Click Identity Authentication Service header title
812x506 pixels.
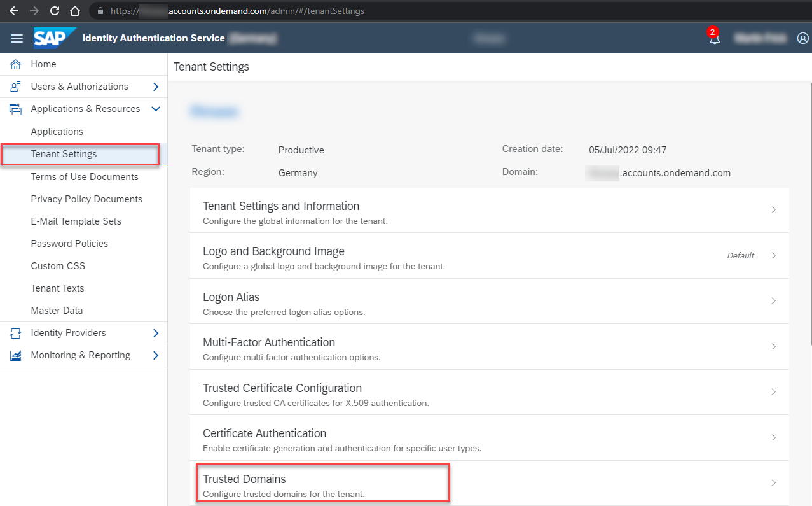154,38
